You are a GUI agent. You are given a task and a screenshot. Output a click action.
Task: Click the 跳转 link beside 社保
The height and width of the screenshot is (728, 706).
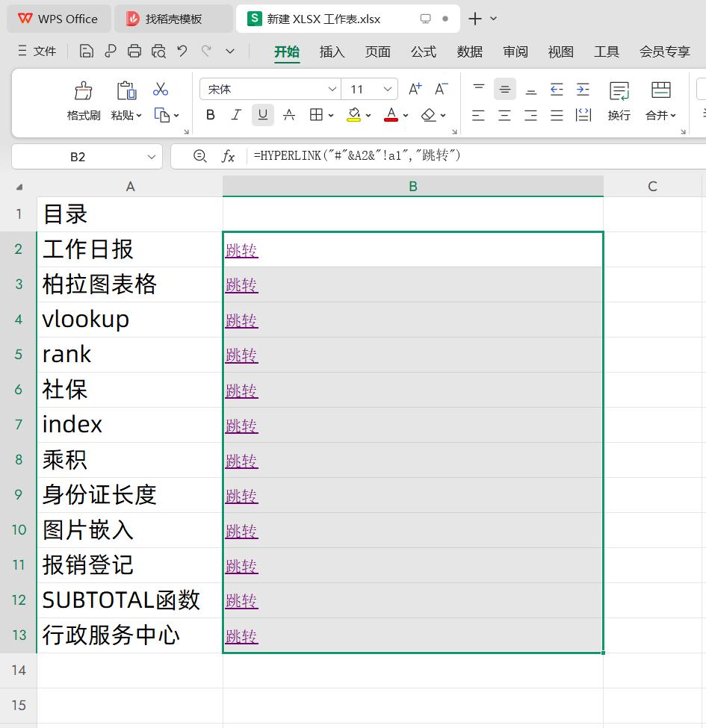click(x=241, y=391)
